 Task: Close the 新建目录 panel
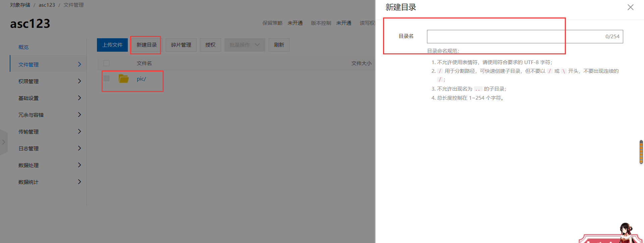point(631,7)
